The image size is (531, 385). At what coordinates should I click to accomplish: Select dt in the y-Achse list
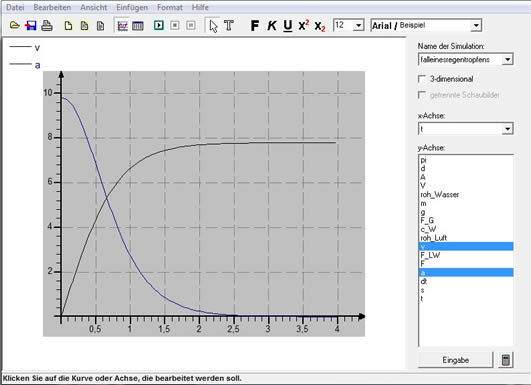point(466,281)
